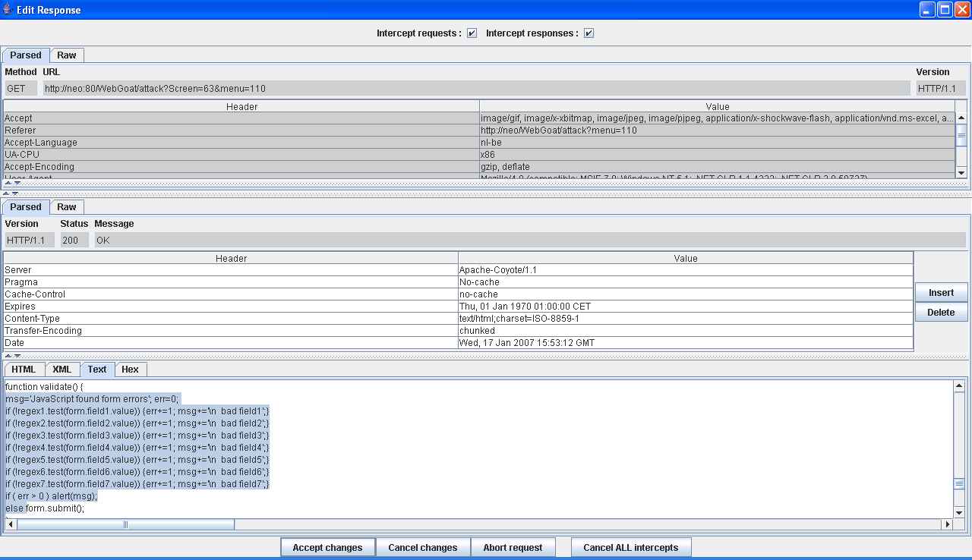This screenshot has height=560, width=972.
Task: Toggle the Intercept requests checkbox
Action: 472,33
